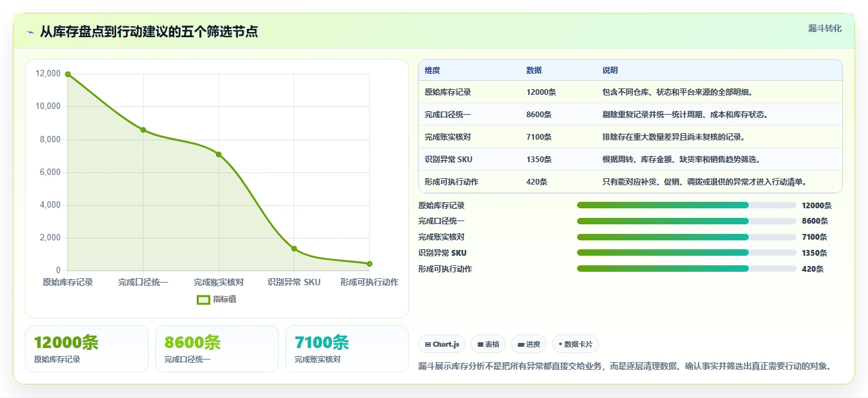
Task: Click the 6,000 y-axis label
Action: click(51, 172)
